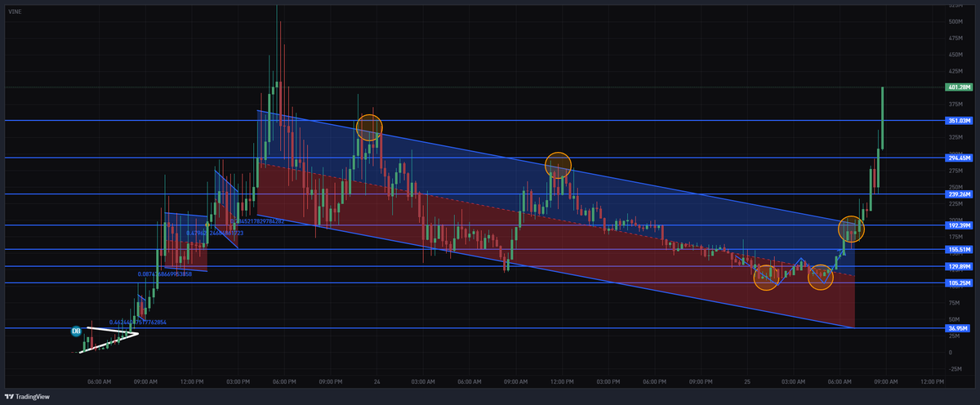Select the 192.39M price line label
The image size is (980, 405).
tap(957, 225)
